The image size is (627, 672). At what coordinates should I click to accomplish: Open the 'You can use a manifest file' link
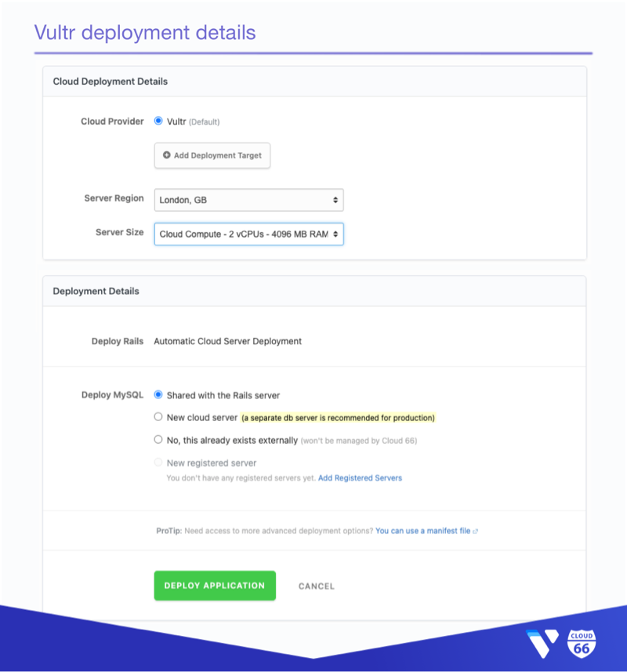422,531
